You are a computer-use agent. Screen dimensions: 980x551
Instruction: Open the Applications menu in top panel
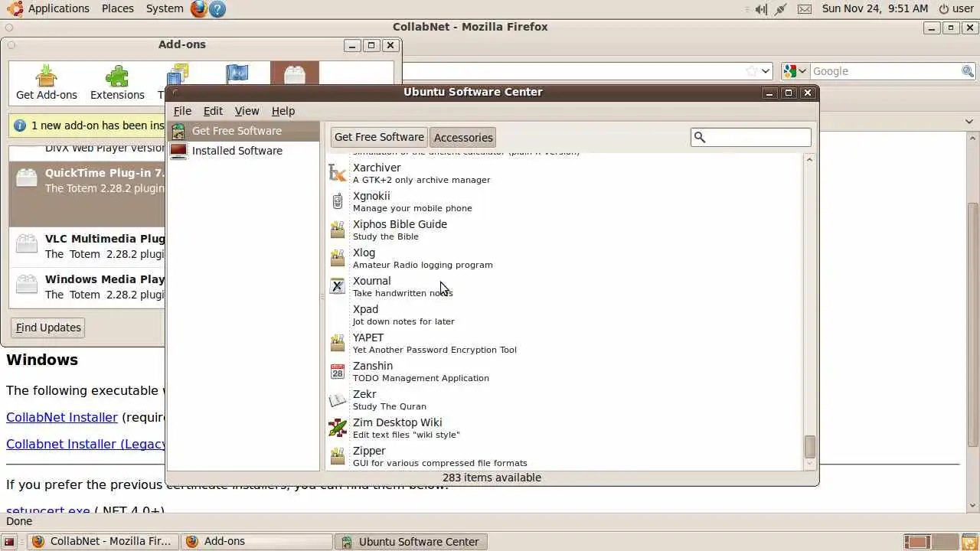pos(59,8)
